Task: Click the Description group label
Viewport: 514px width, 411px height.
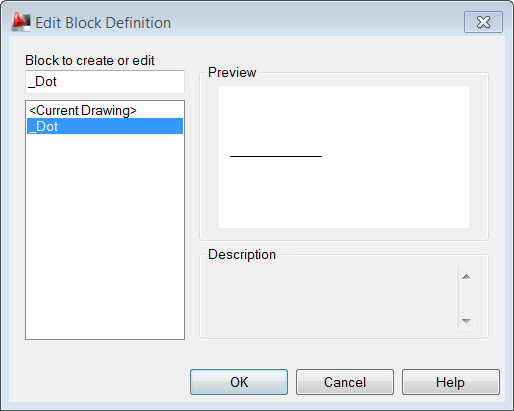Action: [x=242, y=254]
